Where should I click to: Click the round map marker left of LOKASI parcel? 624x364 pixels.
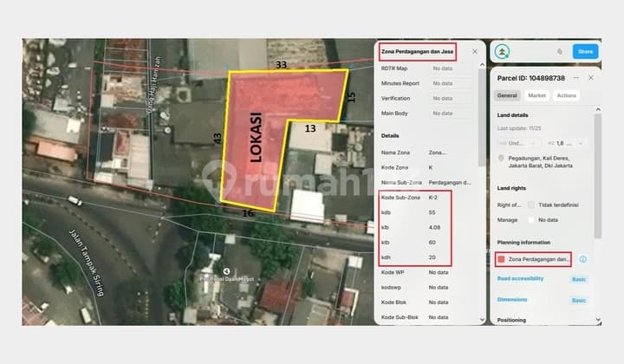tap(167, 130)
